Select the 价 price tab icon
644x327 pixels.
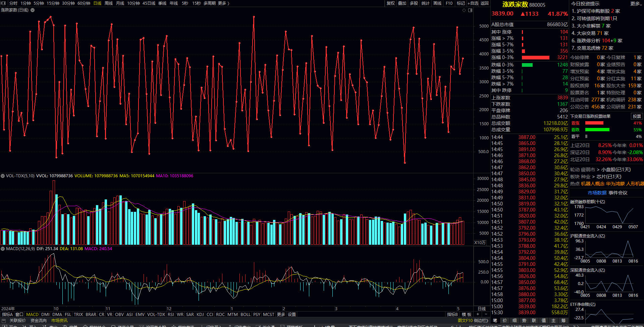coord(505,321)
